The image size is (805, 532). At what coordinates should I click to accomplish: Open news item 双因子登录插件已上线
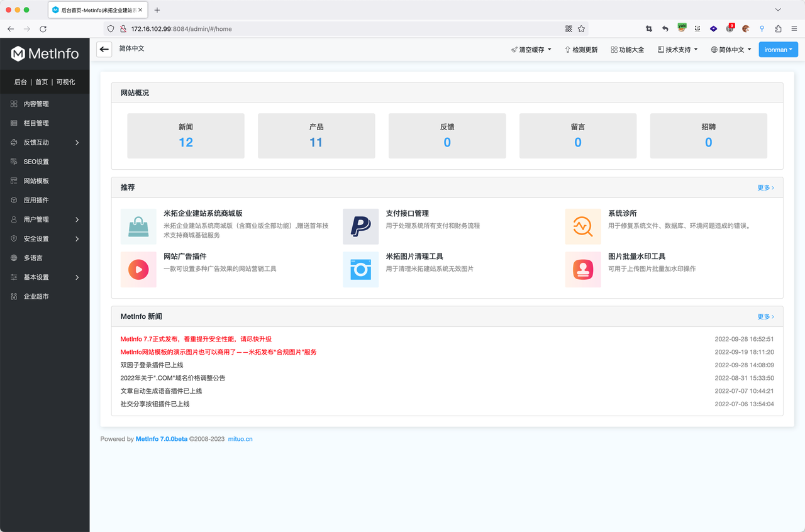click(x=152, y=365)
